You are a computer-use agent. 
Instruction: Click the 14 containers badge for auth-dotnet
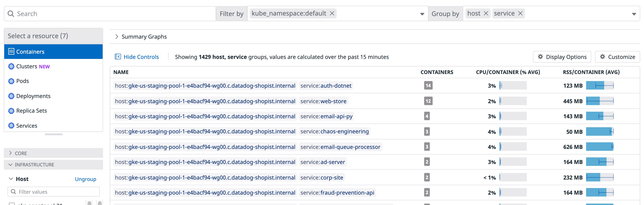coord(428,86)
